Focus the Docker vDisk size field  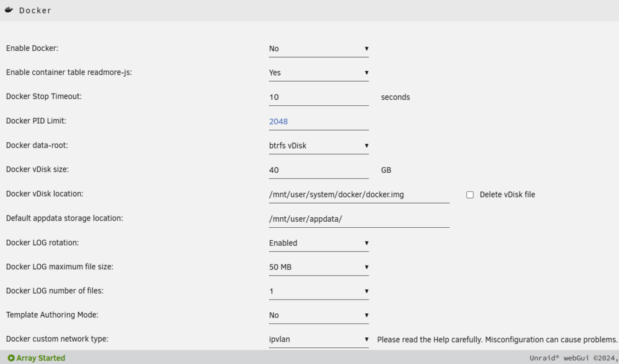319,170
